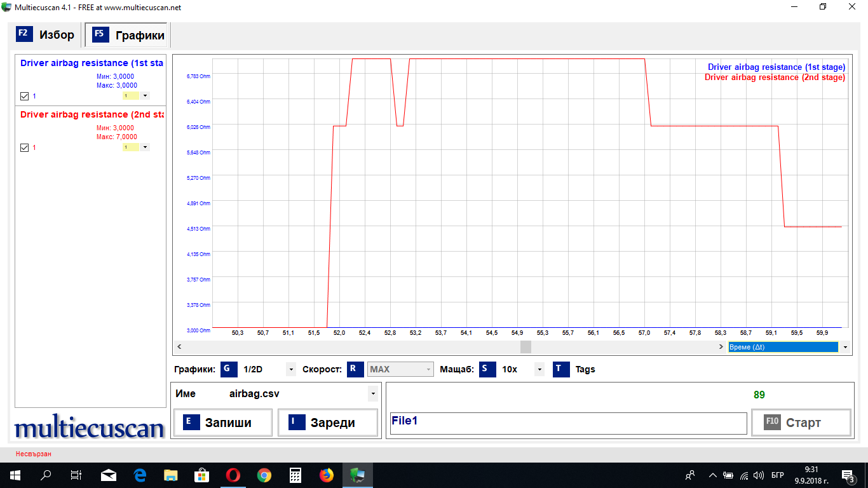Open Opera browser from the taskbar

(x=233, y=475)
